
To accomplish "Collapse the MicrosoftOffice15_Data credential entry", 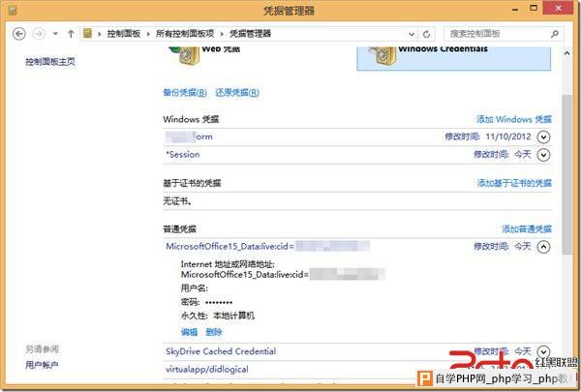I will pos(543,247).
